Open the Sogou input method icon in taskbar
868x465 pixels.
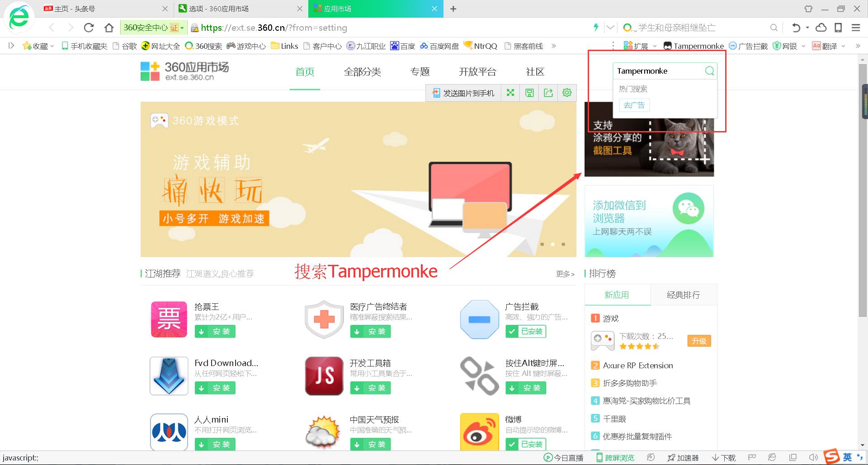[x=832, y=457]
